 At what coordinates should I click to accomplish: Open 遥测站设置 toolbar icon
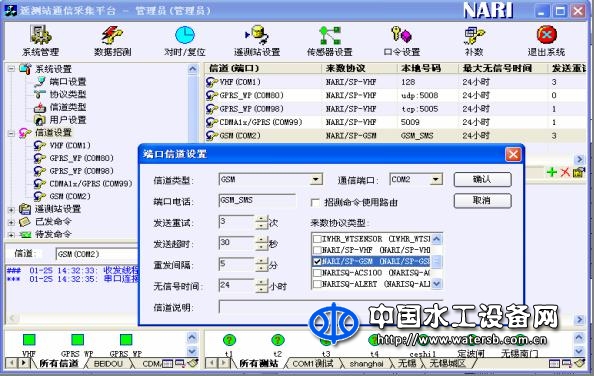pyautogui.click(x=257, y=40)
